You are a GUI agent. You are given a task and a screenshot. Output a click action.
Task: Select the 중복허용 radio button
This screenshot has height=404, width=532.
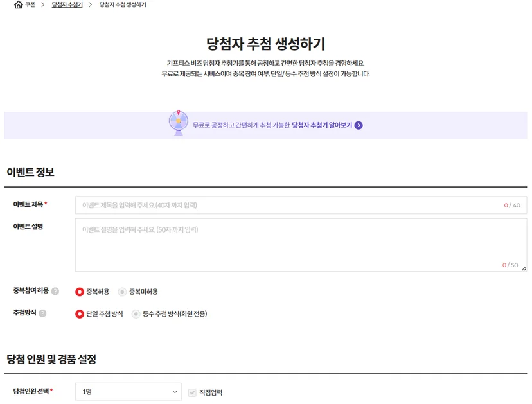(80, 292)
